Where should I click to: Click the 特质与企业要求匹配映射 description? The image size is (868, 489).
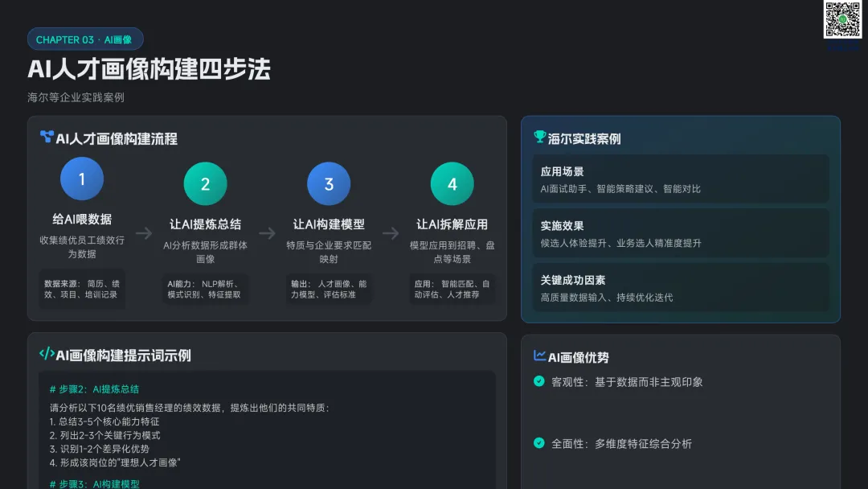329,252
